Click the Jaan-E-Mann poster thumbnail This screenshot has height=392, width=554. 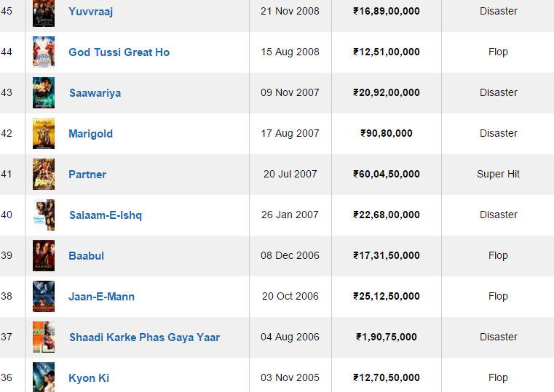[x=44, y=297]
